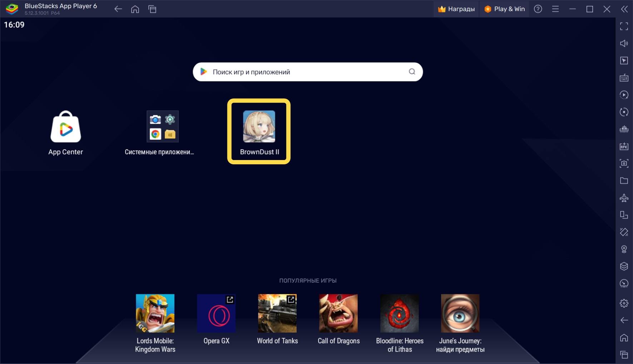The image size is (633, 364).
Task: Click the sync operations circular icon
Action: 624,112
